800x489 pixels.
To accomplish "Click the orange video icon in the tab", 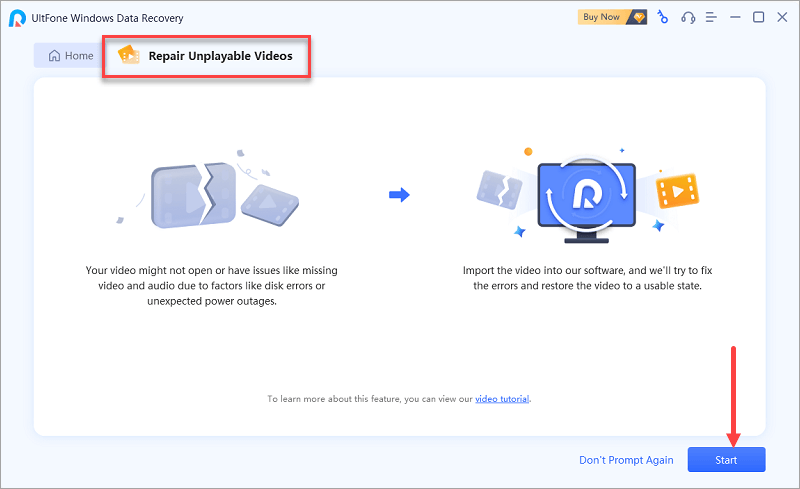I will click(129, 55).
